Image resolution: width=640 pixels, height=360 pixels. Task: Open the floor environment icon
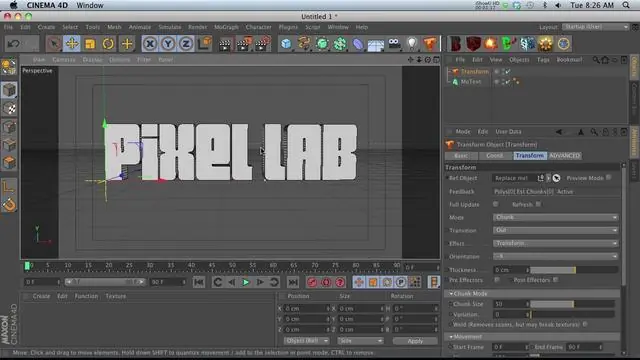(376, 44)
